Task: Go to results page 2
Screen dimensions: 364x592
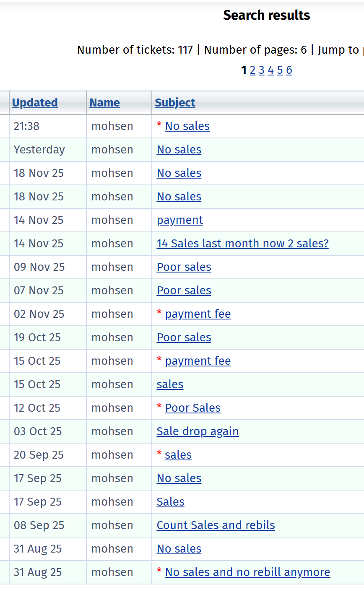Action: (252, 70)
